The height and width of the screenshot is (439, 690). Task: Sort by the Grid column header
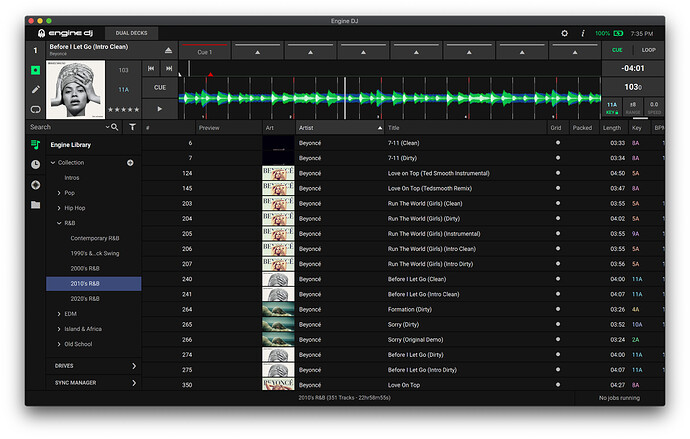click(x=556, y=128)
